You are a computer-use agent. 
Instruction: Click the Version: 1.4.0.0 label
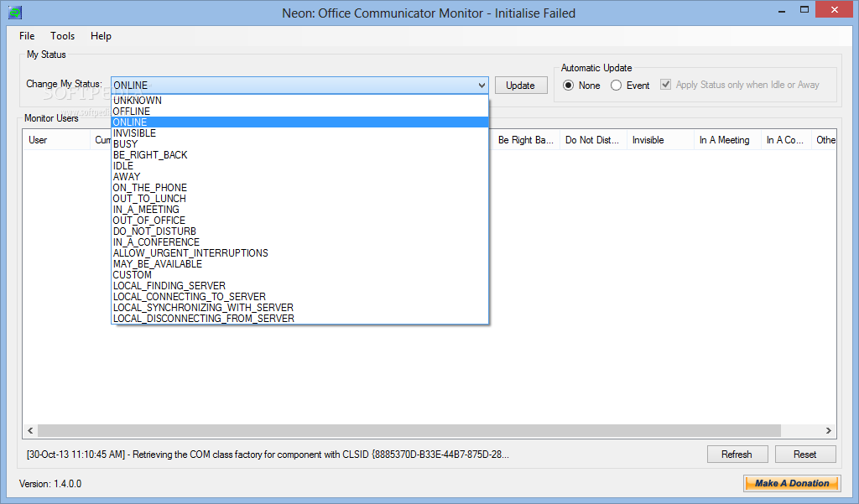pyautogui.click(x=50, y=484)
